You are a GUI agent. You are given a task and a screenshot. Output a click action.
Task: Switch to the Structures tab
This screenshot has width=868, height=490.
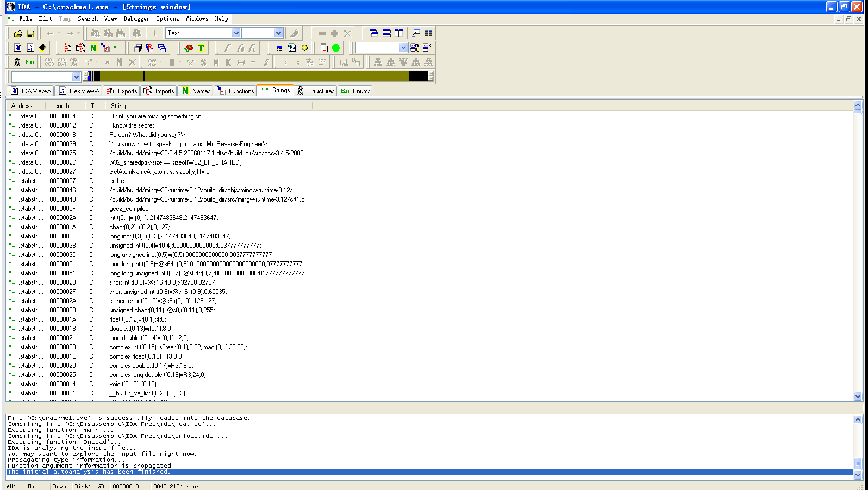(x=315, y=91)
